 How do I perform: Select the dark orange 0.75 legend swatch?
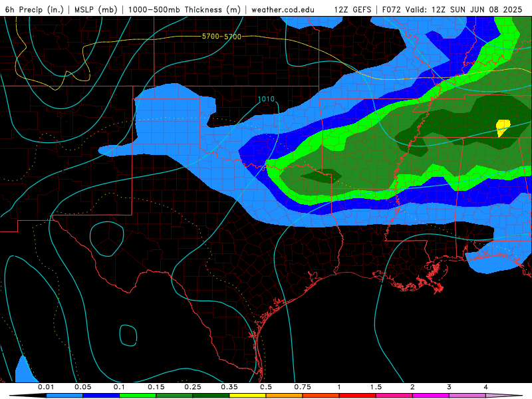321,396
